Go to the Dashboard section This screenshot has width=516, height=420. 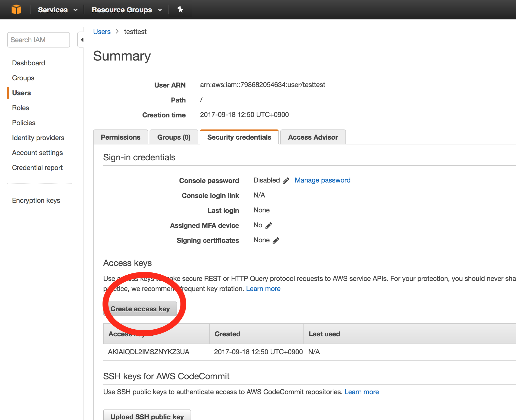28,63
